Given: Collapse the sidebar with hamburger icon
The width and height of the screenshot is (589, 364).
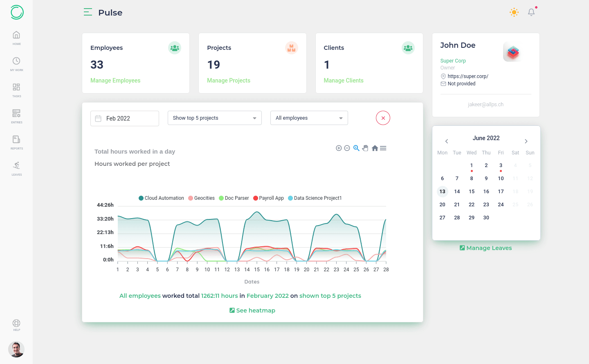Looking at the screenshot, I should click(x=88, y=12).
